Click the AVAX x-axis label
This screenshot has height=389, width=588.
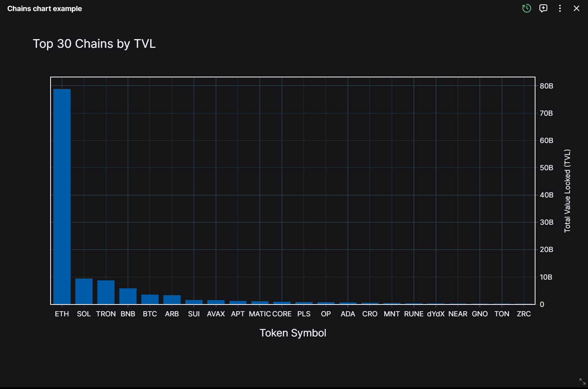click(x=216, y=314)
